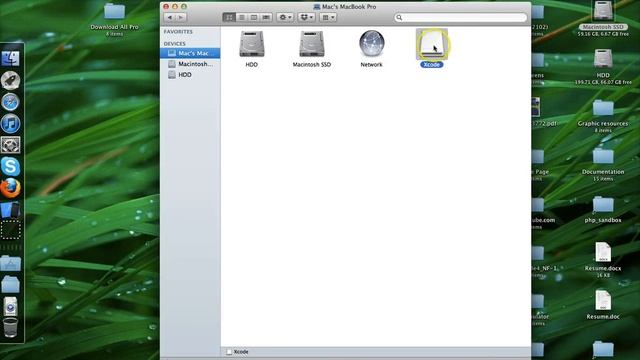640x360 pixels.
Task: Switch Finder to icon view
Action: click(x=229, y=18)
